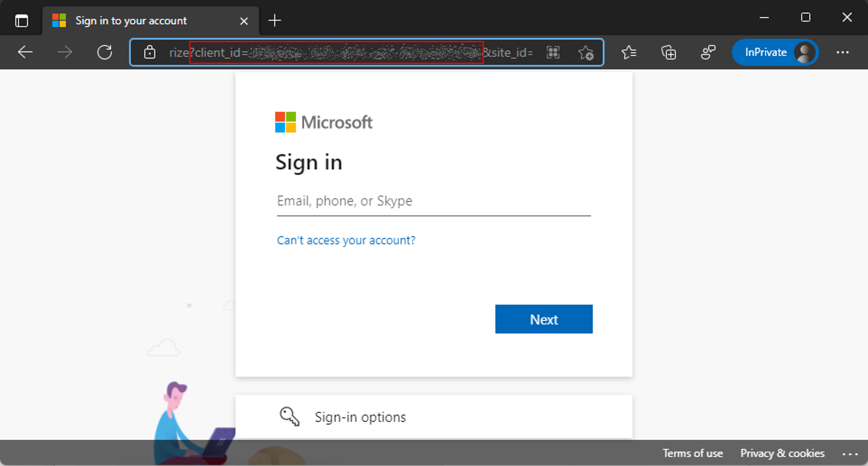This screenshot has height=466, width=868.
Task: Click the Settings and more ellipsis icon
Action: pyautogui.click(x=843, y=53)
